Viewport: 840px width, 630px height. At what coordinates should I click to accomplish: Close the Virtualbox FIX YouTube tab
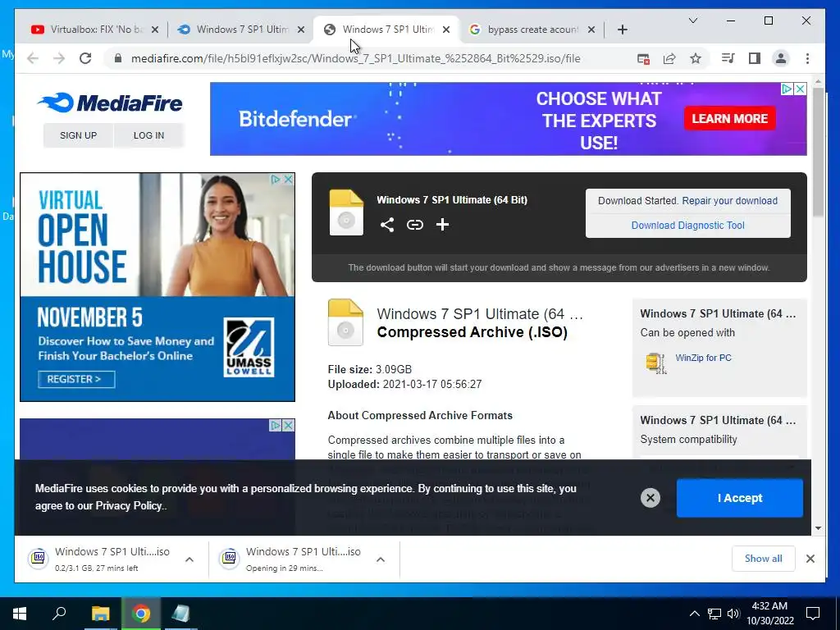point(155,30)
